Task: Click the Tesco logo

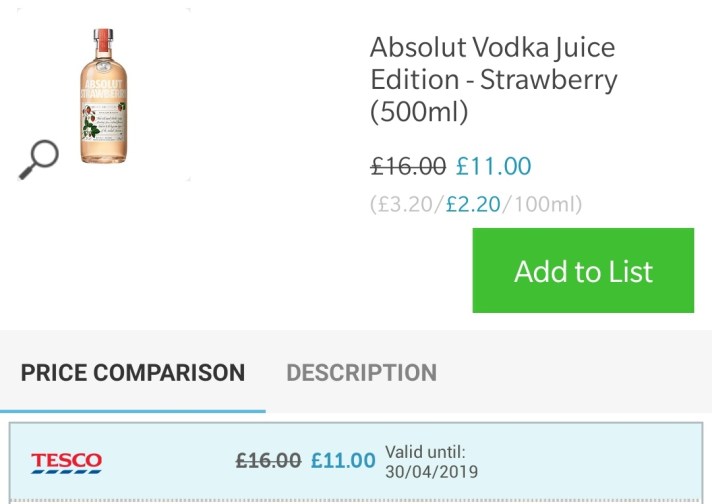Action: click(x=66, y=461)
